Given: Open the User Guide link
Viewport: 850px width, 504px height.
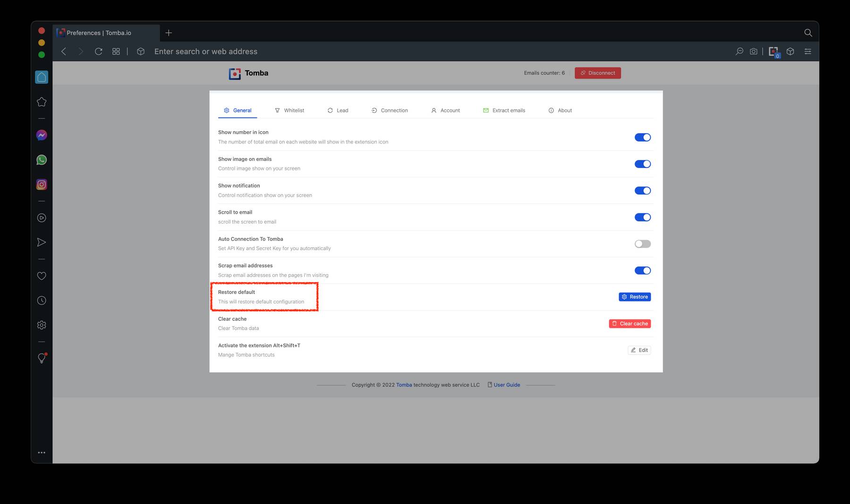Looking at the screenshot, I should point(507,385).
